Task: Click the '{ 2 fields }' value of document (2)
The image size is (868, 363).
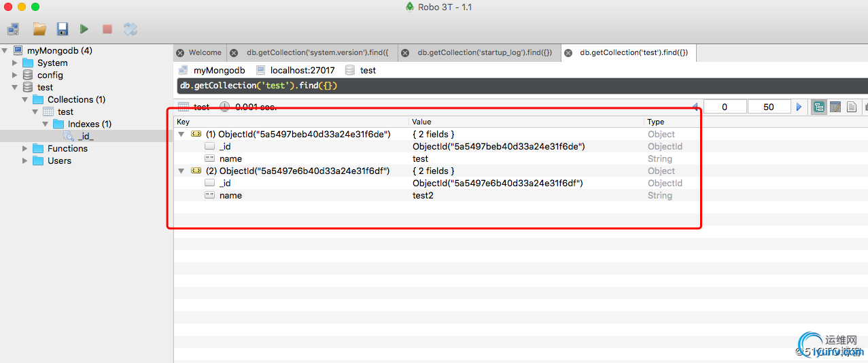Action: [434, 171]
